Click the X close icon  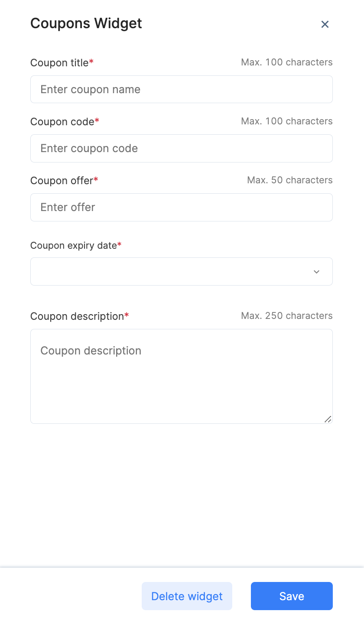click(x=325, y=24)
